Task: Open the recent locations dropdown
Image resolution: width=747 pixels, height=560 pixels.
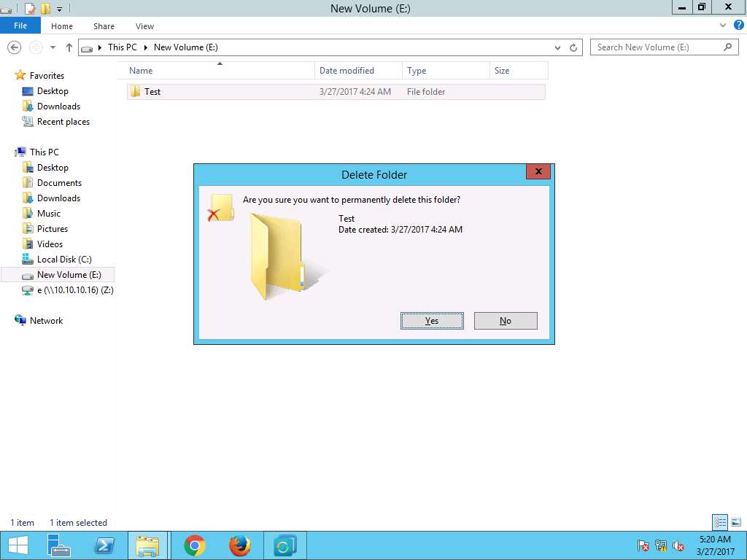Action: [53, 47]
